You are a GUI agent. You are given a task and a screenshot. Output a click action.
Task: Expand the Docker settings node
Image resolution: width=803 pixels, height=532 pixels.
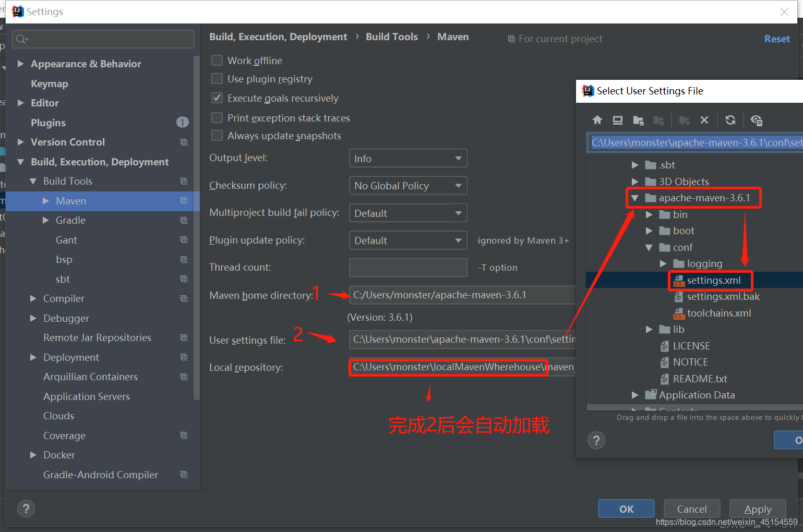[x=33, y=455]
